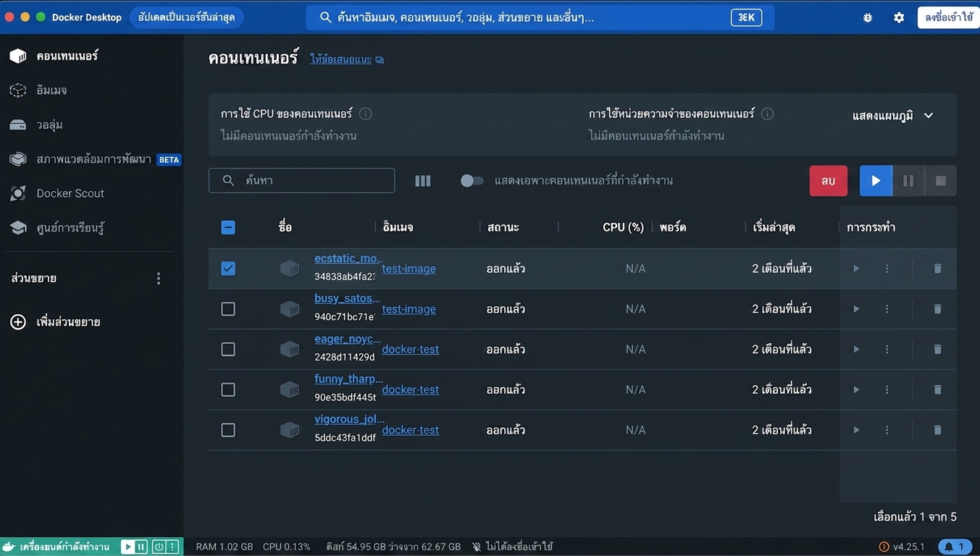Screen dimensions: 980x556
Task: Check the funny_tharp container checkbox
Action: 228,389
